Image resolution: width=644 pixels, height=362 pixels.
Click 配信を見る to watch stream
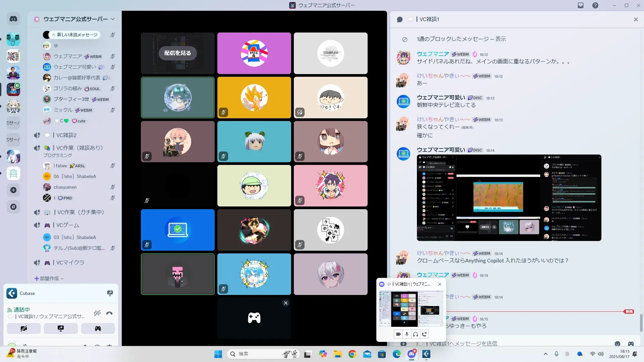click(177, 53)
